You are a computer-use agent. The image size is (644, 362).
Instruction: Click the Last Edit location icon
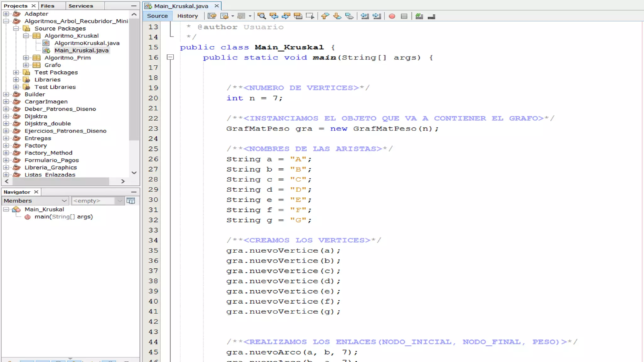pyautogui.click(x=212, y=16)
